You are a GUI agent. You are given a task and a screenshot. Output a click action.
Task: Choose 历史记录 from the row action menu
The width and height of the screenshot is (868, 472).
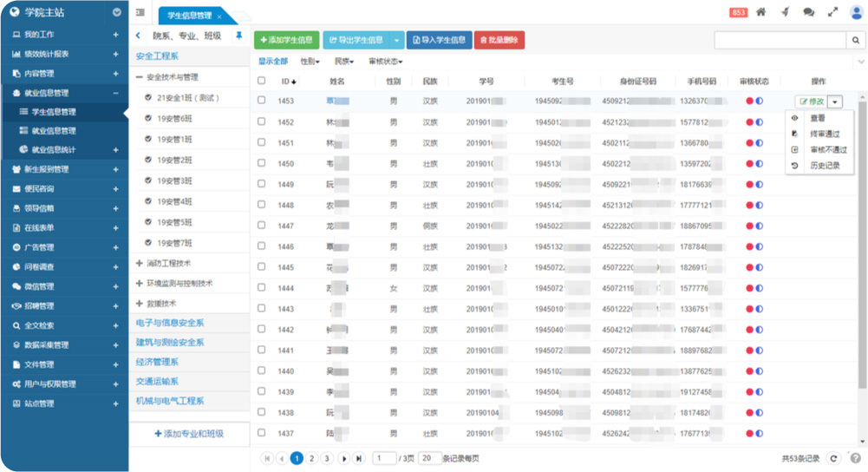click(824, 165)
